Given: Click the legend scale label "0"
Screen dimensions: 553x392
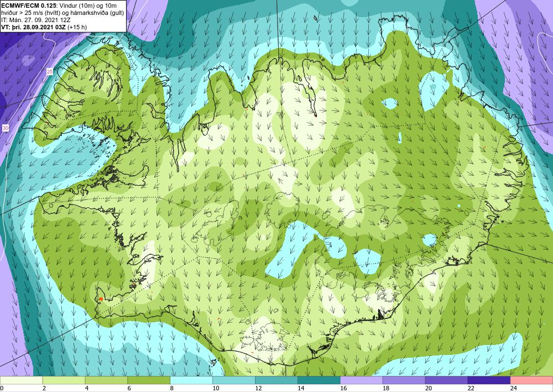Looking at the screenshot, I should (2, 389).
